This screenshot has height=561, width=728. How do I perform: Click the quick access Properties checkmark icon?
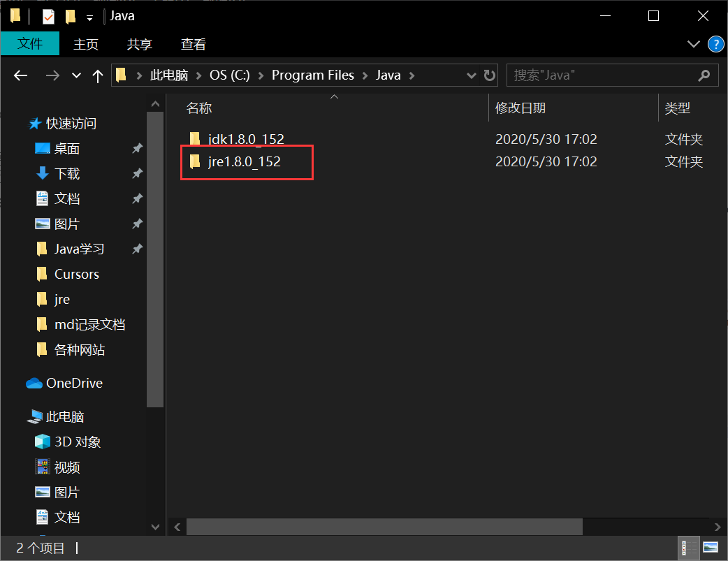click(48, 17)
